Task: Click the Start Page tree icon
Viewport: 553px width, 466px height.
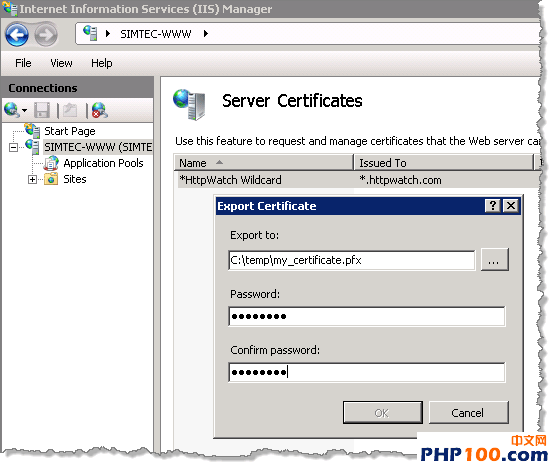Action: [x=32, y=131]
